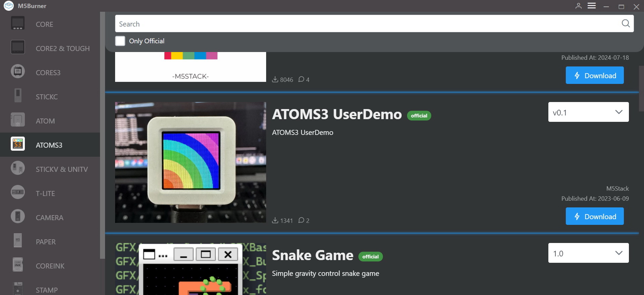
Task: Select the CORE2 & TOUGH category label
Action: tap(63, 49)
